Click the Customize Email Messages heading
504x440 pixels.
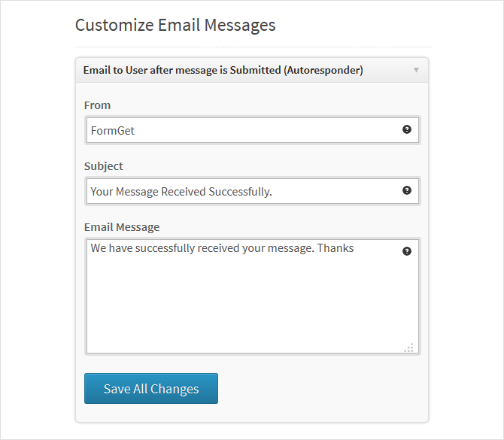[175, 25]
